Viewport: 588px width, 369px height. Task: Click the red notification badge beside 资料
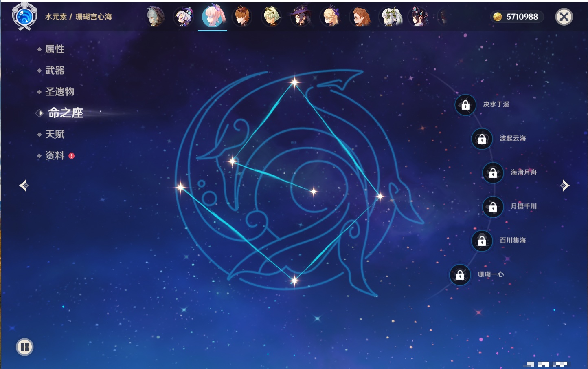click(x=72, y=156)
